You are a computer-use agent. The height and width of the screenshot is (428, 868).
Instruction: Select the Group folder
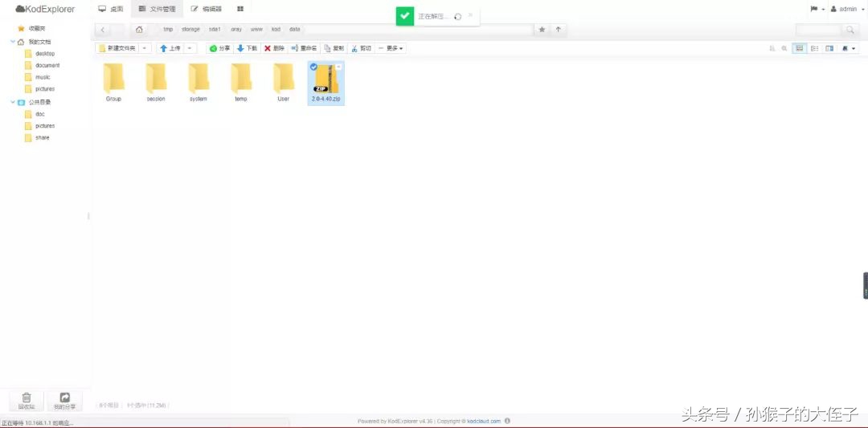(x=113, y=83)
